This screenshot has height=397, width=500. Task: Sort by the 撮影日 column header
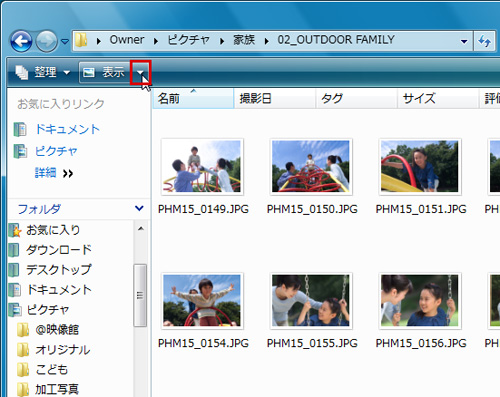tap(275, 99)
